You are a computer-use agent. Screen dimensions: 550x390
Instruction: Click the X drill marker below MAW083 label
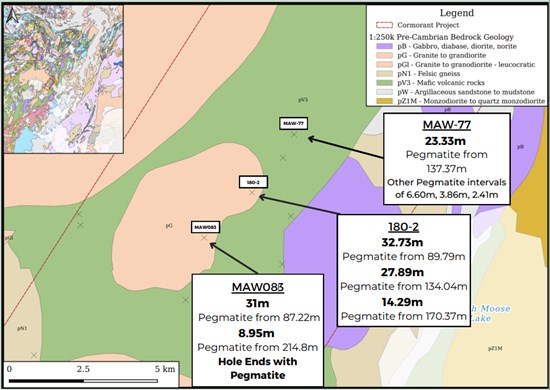(204, 238)
